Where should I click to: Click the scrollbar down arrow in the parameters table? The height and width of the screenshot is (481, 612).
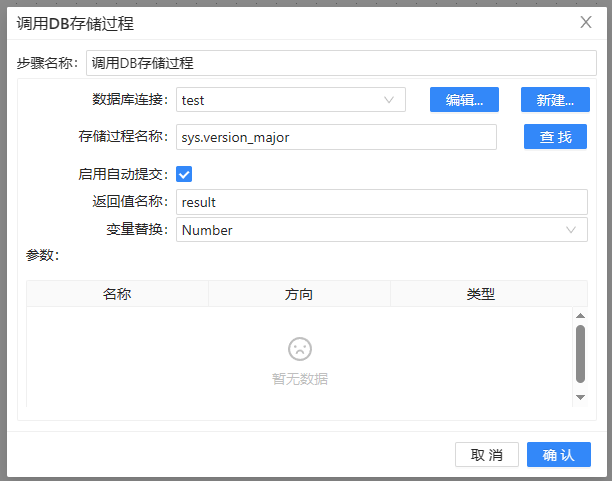pyautogui.click(x=580, y=397)
